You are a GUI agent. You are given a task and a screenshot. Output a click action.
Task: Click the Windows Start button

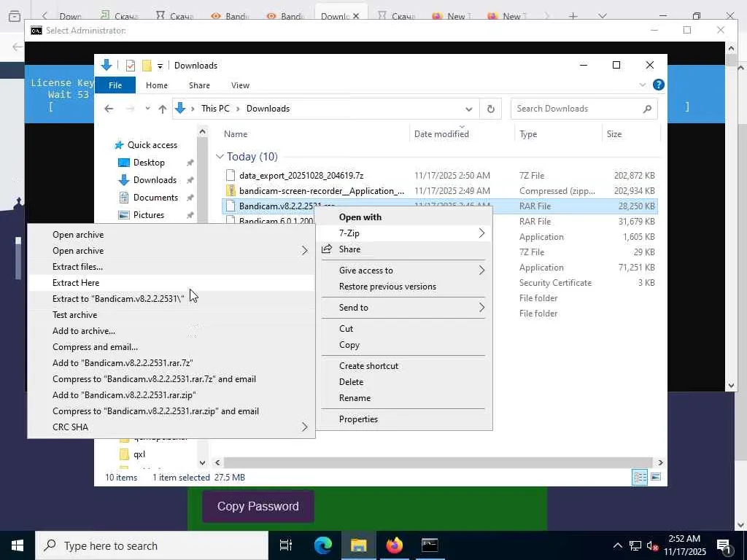click(18, 545)
